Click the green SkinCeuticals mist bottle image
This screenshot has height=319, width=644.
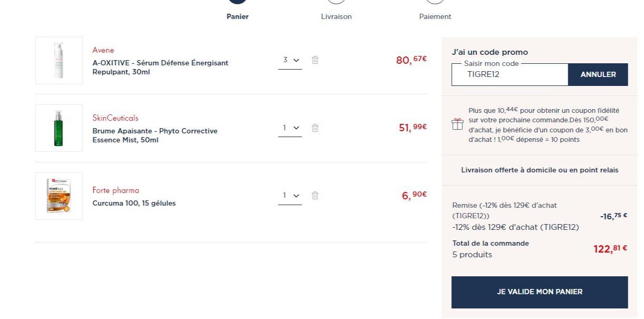tap(59, 128)
